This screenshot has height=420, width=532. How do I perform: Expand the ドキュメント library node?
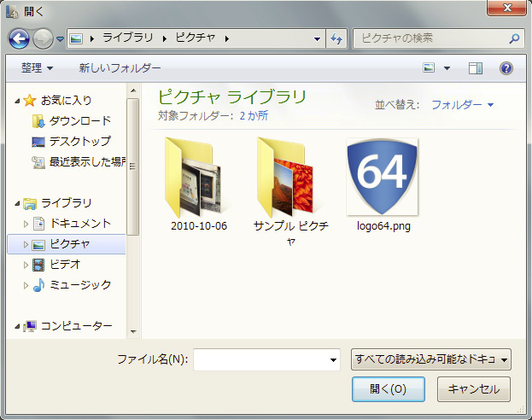26,224
